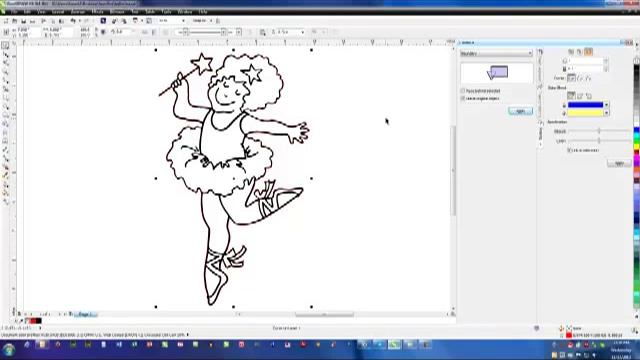Viewport: 640px width, 360px height.
Task: Select the Text tool in toolbox
Action: 5,133
